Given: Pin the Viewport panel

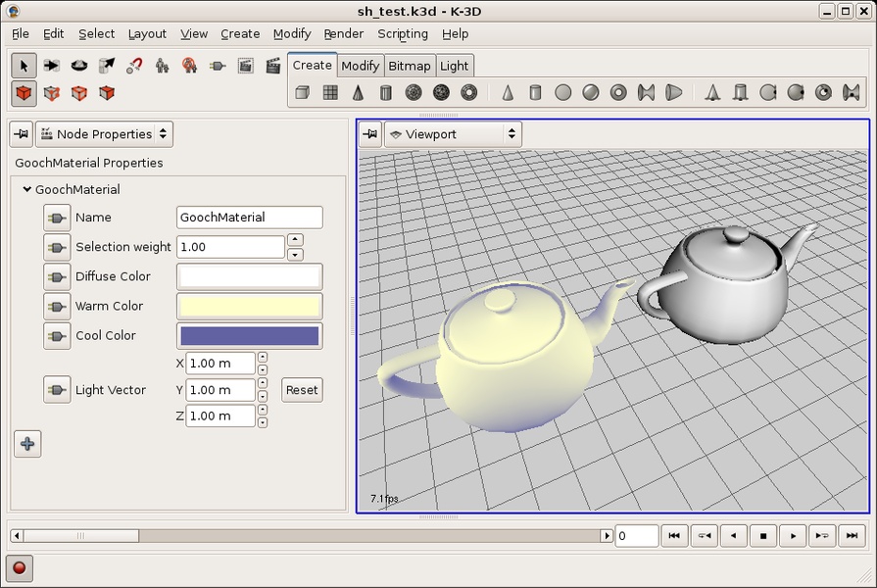Looking at the screenshot, I should (x=369, y=134).
